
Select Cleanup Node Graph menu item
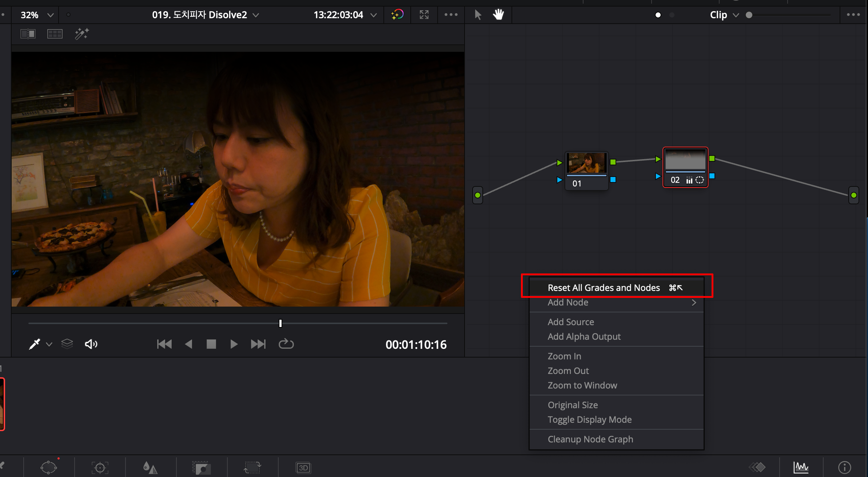pyautogui.click(x=590, y=439)
